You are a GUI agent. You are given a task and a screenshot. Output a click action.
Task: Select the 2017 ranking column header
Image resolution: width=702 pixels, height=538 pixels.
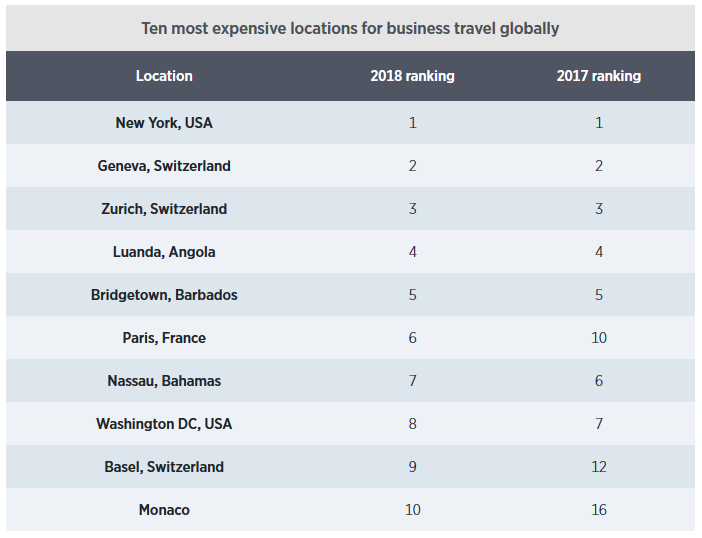[599, 76]
